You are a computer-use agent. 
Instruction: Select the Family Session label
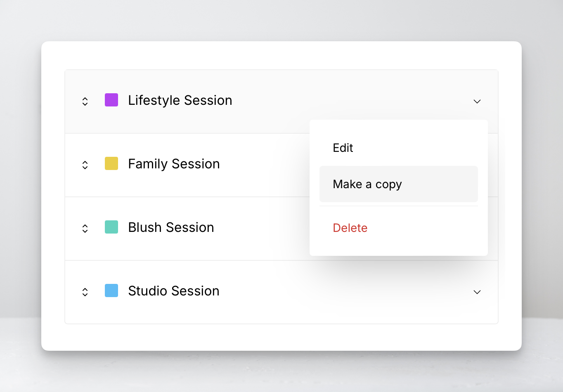click(174, 164)
